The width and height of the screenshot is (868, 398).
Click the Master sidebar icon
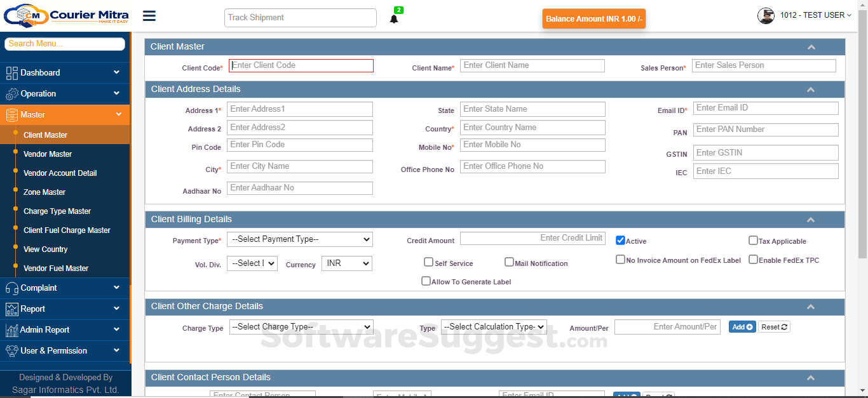tap(12, 116)
